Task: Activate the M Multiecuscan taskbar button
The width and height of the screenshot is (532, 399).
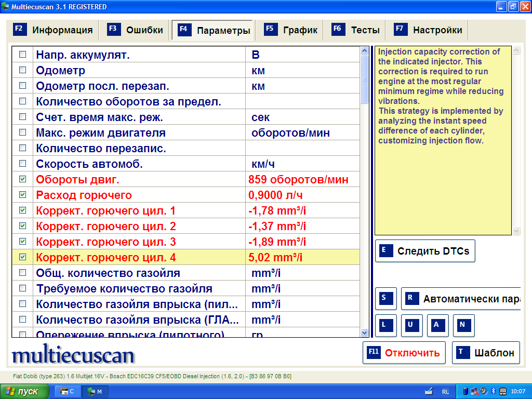Action: pos(95,392)
